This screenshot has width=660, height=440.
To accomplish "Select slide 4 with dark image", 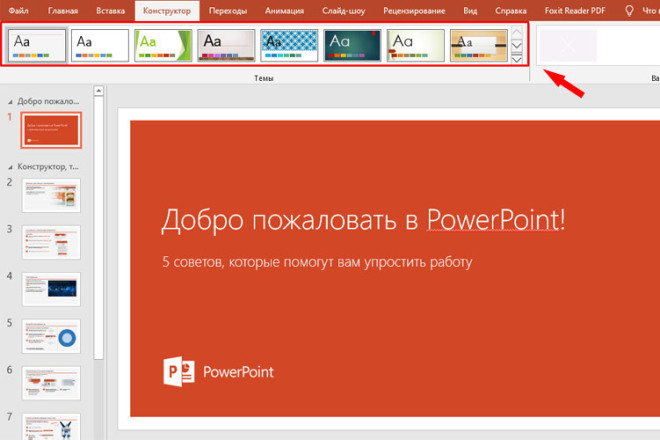I will point(51,289).
